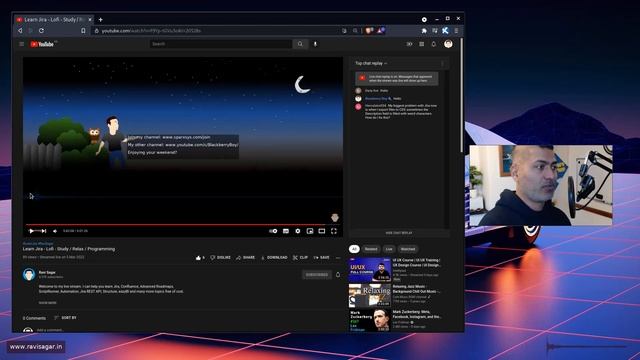Screen dimensions: 640x360
Task: Toggle channel notification bell near Subscribed
Action: coord(338,275)
